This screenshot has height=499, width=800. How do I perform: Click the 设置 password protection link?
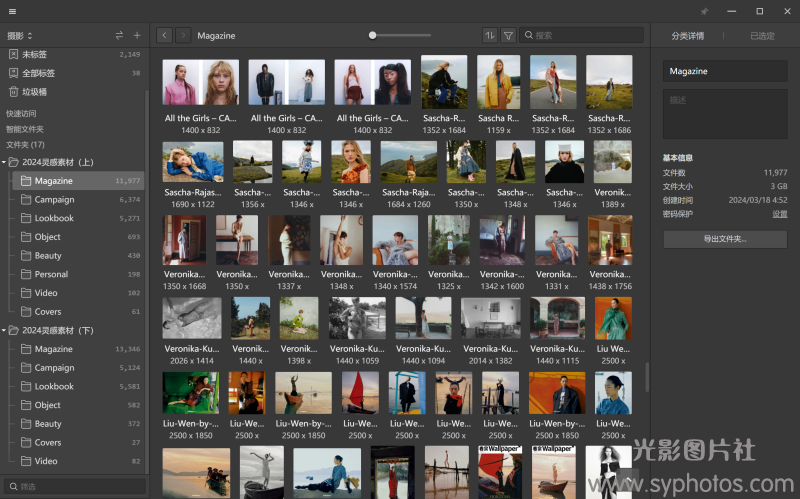pos(779,213)
